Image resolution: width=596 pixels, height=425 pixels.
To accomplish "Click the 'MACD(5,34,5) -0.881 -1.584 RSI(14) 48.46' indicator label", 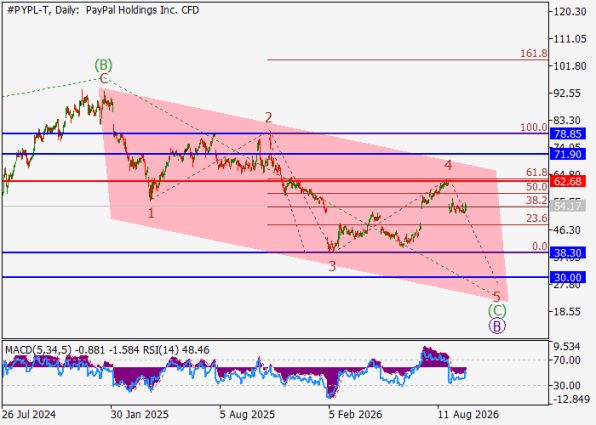I will tap(107, 350).
